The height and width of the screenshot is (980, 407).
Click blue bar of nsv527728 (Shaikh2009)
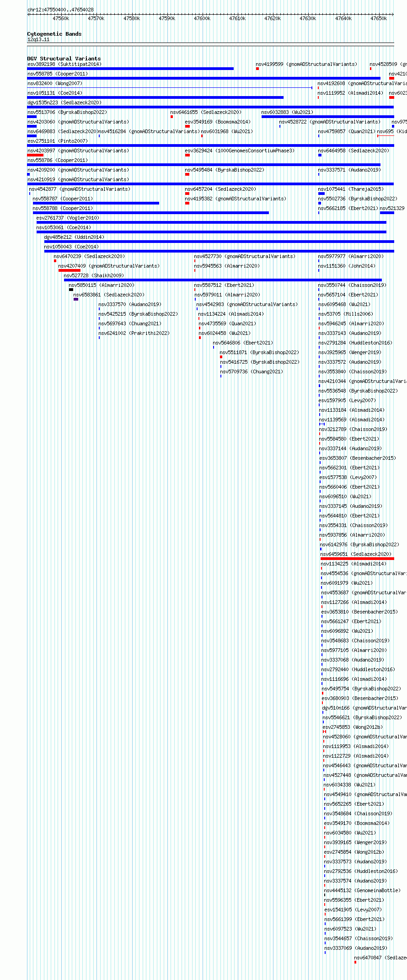(x=223, y=280)
